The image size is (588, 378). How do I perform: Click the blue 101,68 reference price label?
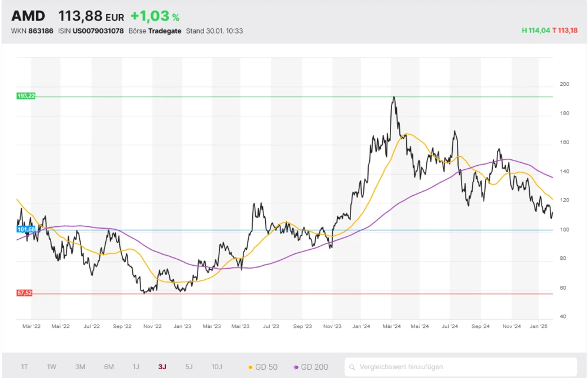[26, 229]
